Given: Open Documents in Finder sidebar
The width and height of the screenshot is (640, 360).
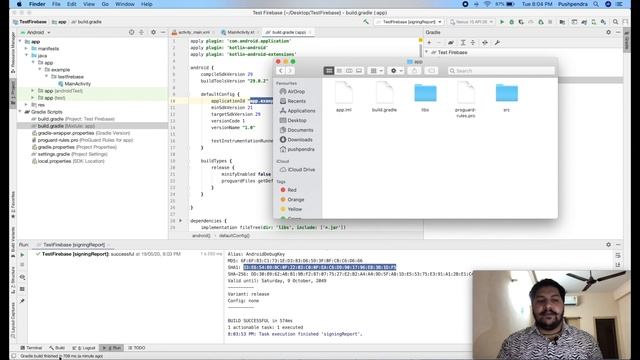Looking at the screenshot, I should pyautogui.click(x=297, y=130).
